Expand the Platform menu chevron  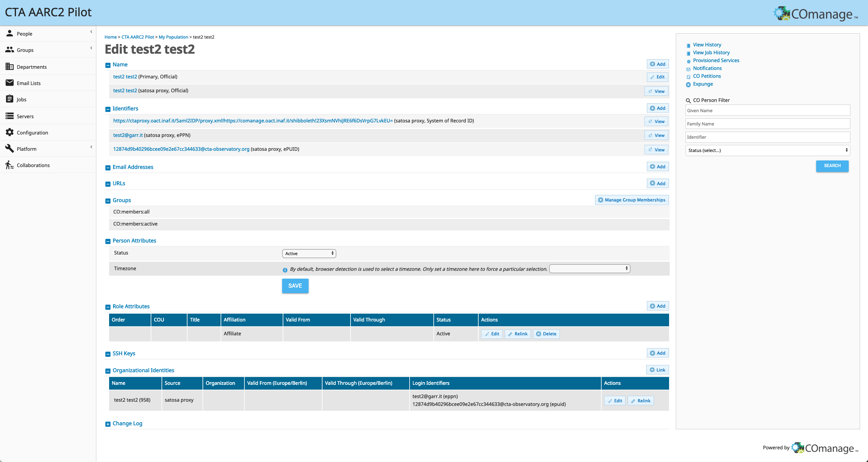pos(91,147)
